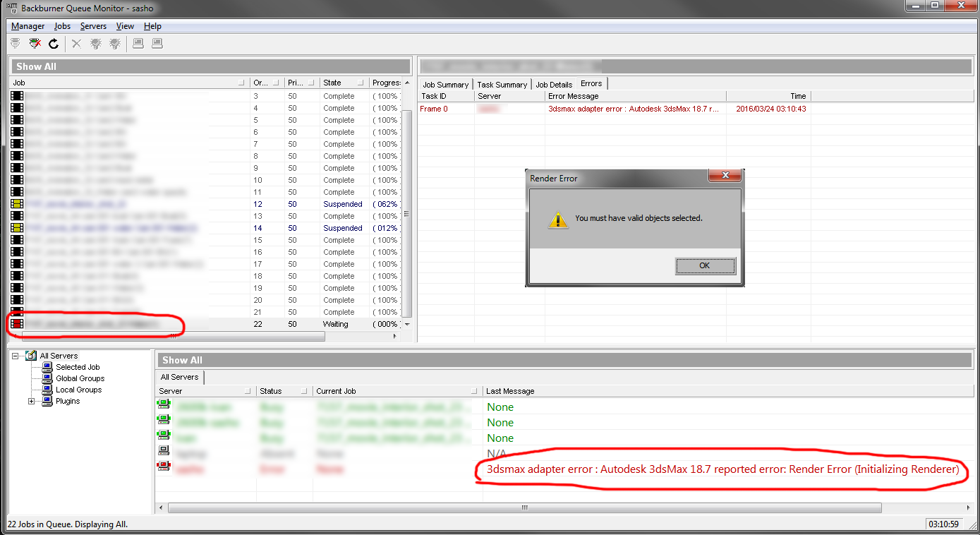Switch to the Job Details tab
The image size is (980, 535).
[554, 85]
